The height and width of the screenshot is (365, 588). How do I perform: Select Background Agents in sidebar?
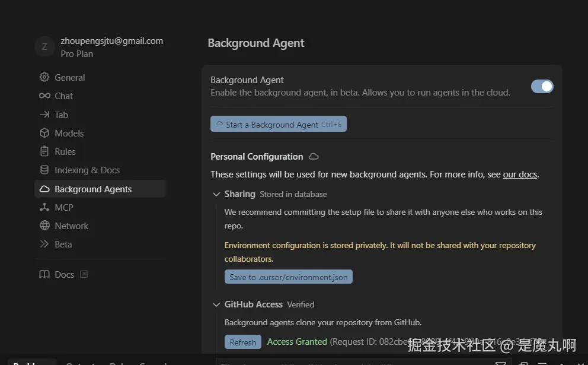tap(100, 189)
